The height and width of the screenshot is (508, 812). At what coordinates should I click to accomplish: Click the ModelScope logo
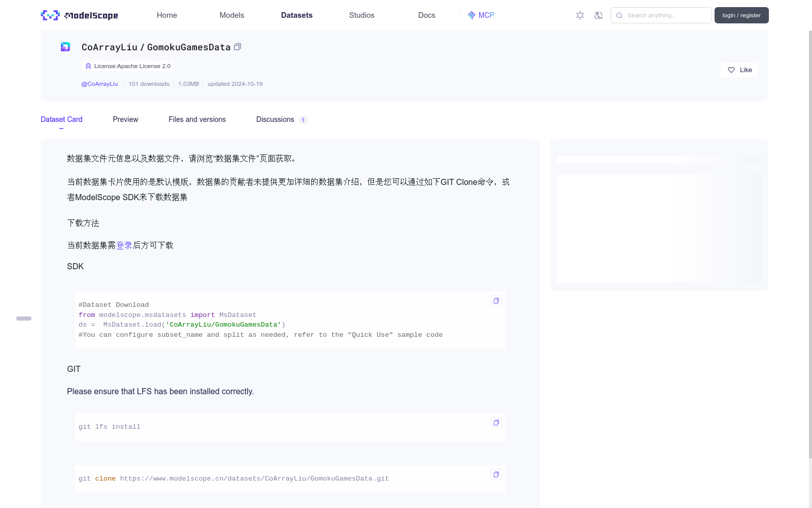click(x=79, y=15)
